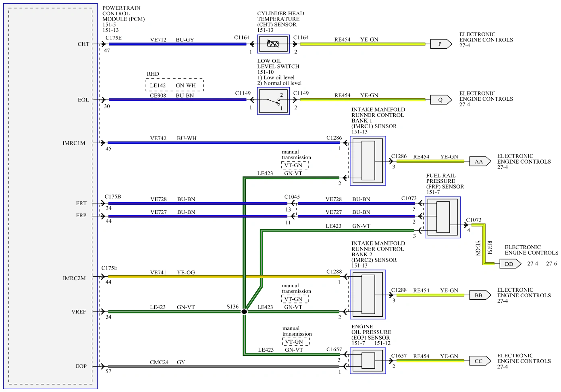Screen dimensions: 561x392
Task: Click the C1045 connector label
Action: click(x=292, y=197)
